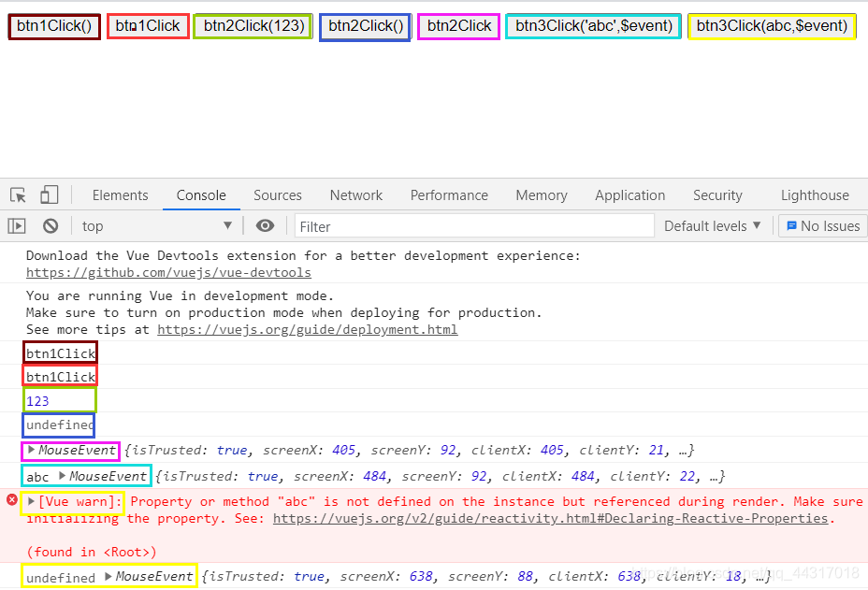The image size is (868, 590).
Task: Expand the MouseEvent with screenX 405
Action: pos(31,450)
